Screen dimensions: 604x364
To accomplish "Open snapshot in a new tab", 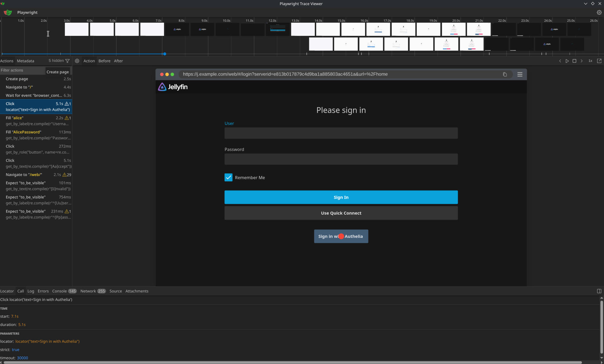I will (599, 61).
